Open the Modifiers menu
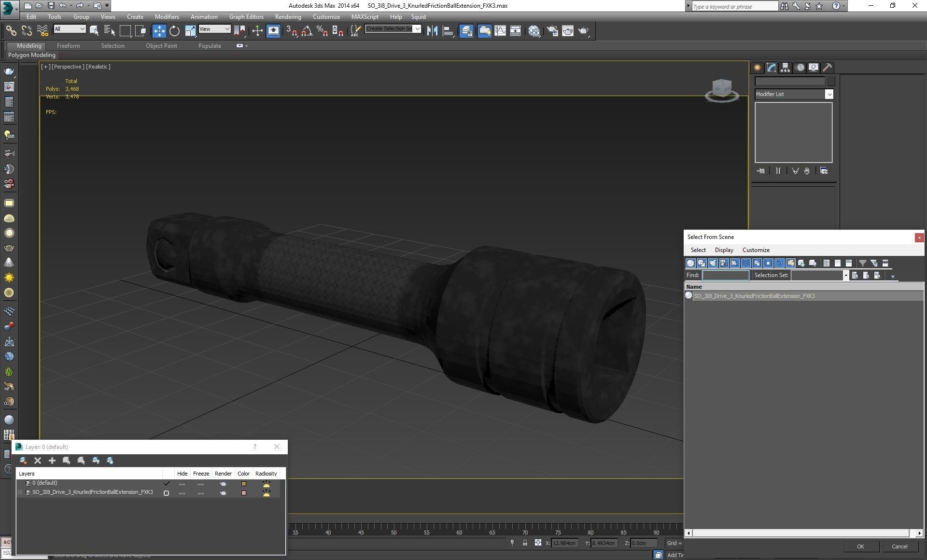Image resolution: width=927 pixels, height=560 pixels. 167,17
